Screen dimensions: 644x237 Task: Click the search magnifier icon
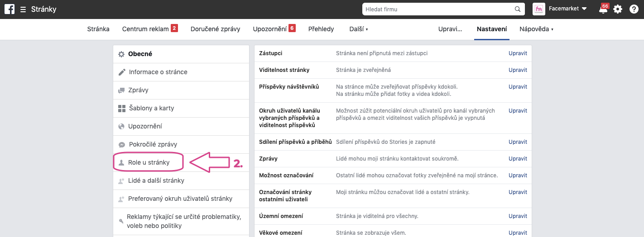[x=518, y=9]
